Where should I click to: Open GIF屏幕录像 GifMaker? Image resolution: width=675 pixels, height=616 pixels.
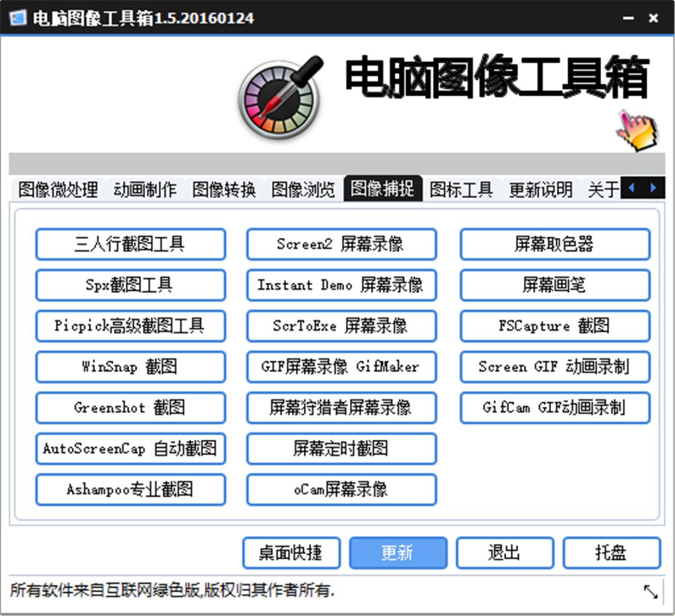pos(341,367)
